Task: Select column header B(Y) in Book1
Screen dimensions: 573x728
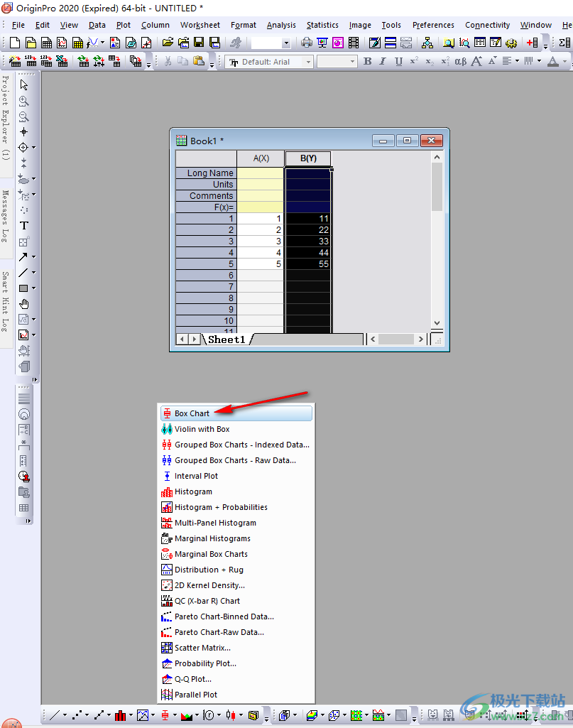Action: 308,158
